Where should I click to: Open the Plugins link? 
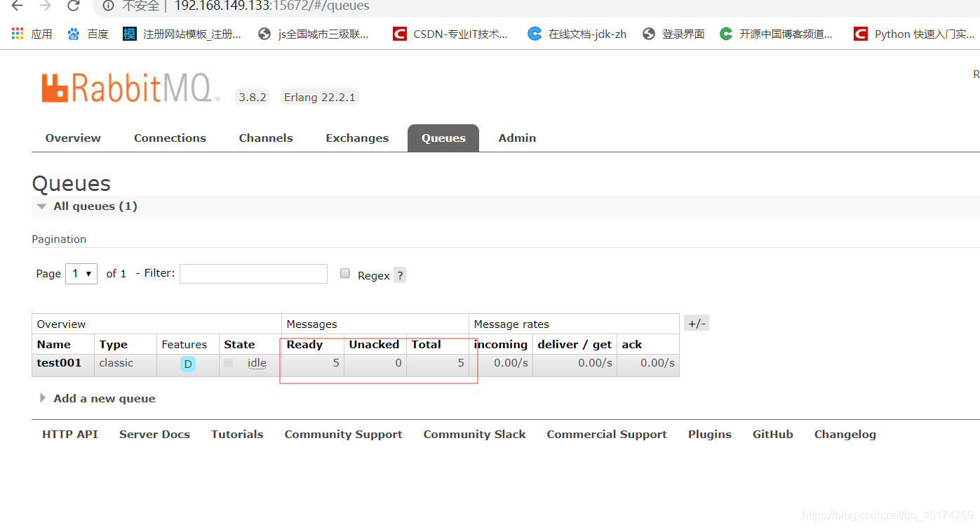point(709,434)
